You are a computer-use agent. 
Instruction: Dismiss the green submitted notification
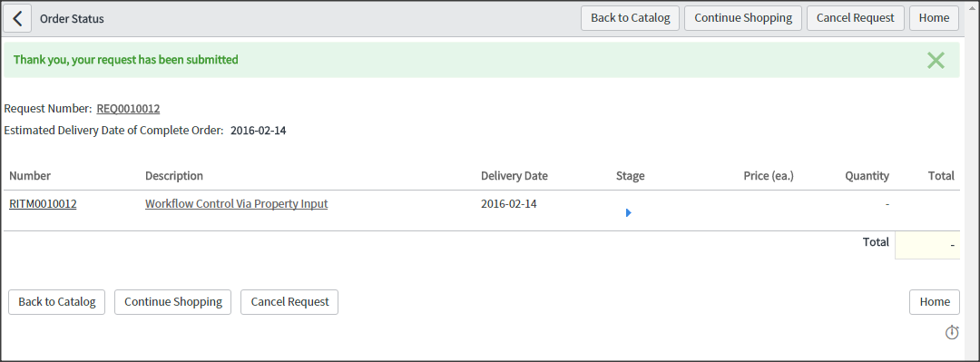click(x=936, y=60)
